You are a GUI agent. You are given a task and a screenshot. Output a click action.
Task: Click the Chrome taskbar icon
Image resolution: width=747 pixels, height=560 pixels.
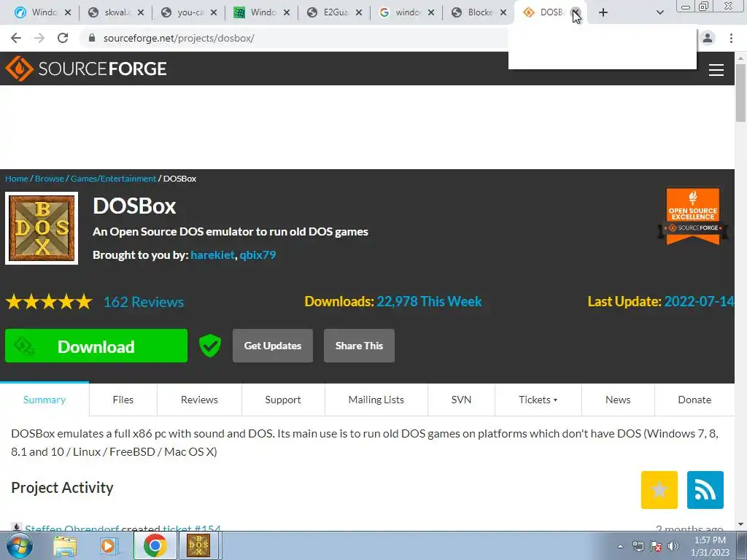tap(155, 545)
